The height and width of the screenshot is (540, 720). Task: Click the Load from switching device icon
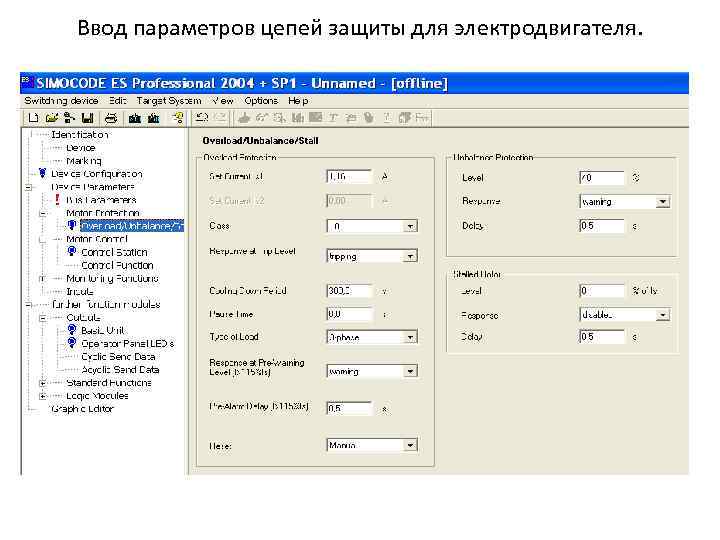(153, 118)
